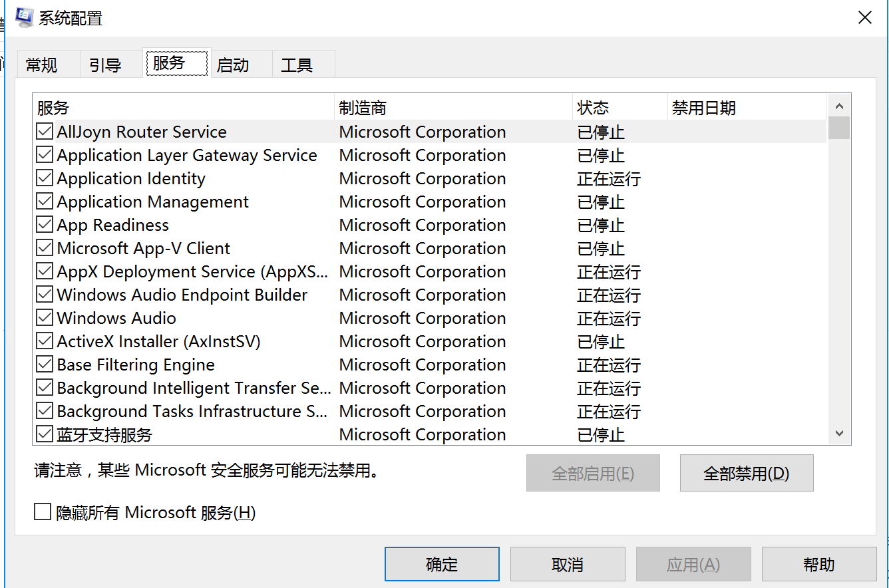Uncheck AllJoyn Router Service checkbox
The height and width of the screenshot is (588, 889).
[x=45, y=132]
